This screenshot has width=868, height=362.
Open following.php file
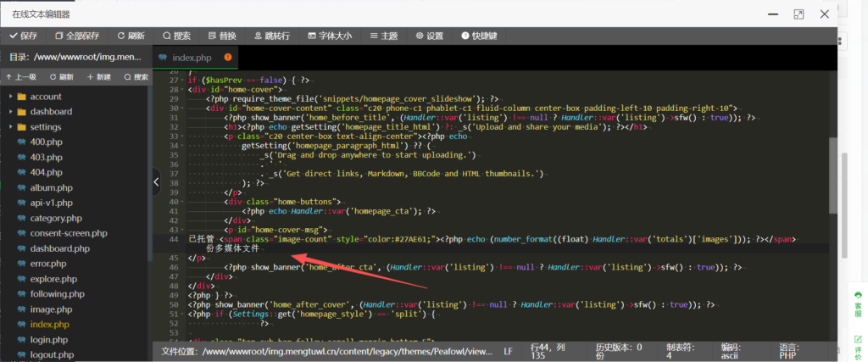point(57,294)
